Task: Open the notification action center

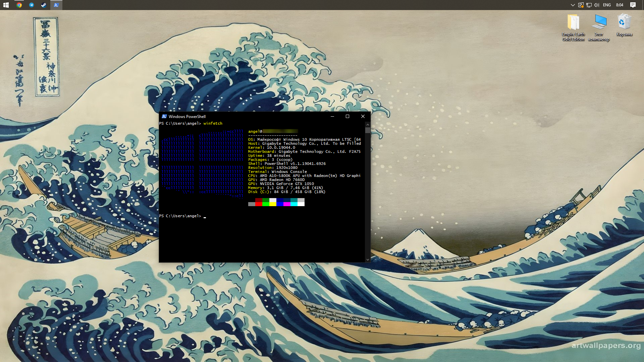Action: point(633,5)
